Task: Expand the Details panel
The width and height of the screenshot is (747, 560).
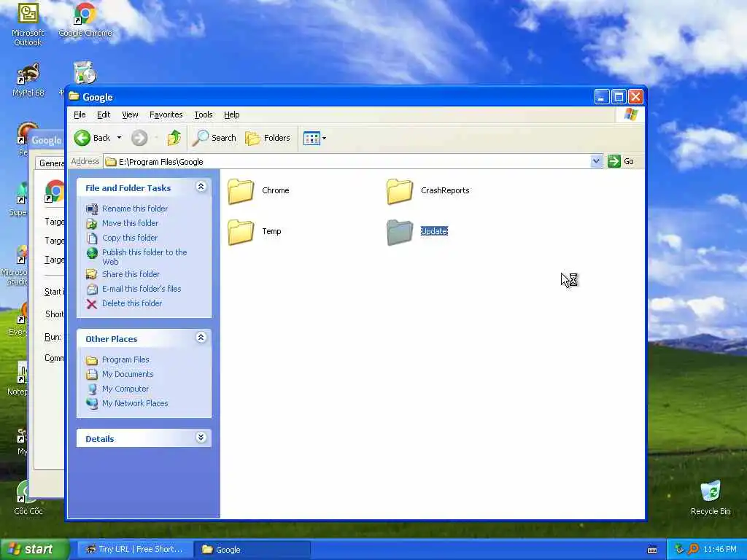Action: pyautogui.click(x=201, y=437)
